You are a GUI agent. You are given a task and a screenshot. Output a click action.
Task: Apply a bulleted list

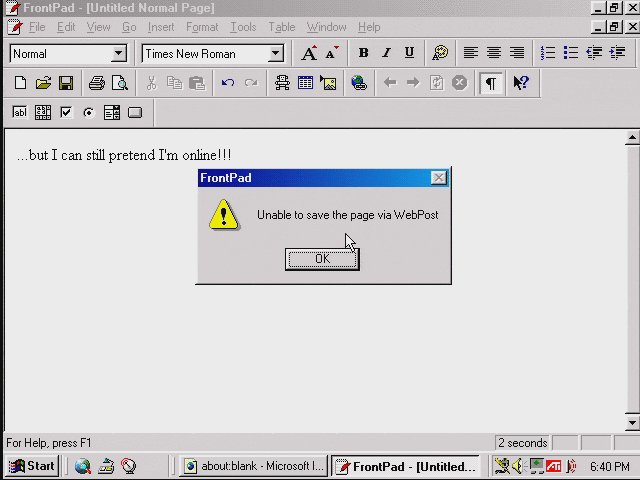[x=571, y=53]
